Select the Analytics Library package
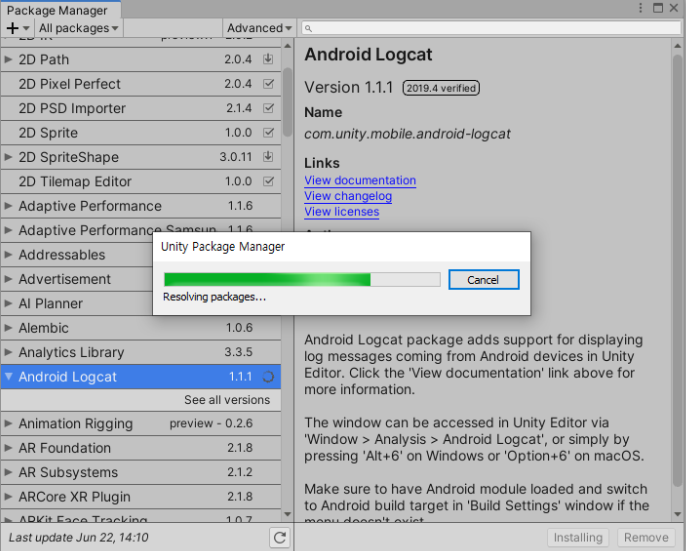Viewport: 686px width, 551px height. 140,352
